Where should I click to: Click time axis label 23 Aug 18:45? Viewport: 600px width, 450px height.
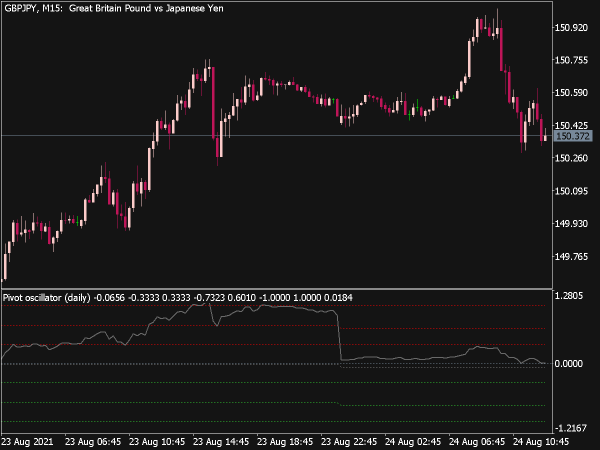tap(285, 442)
